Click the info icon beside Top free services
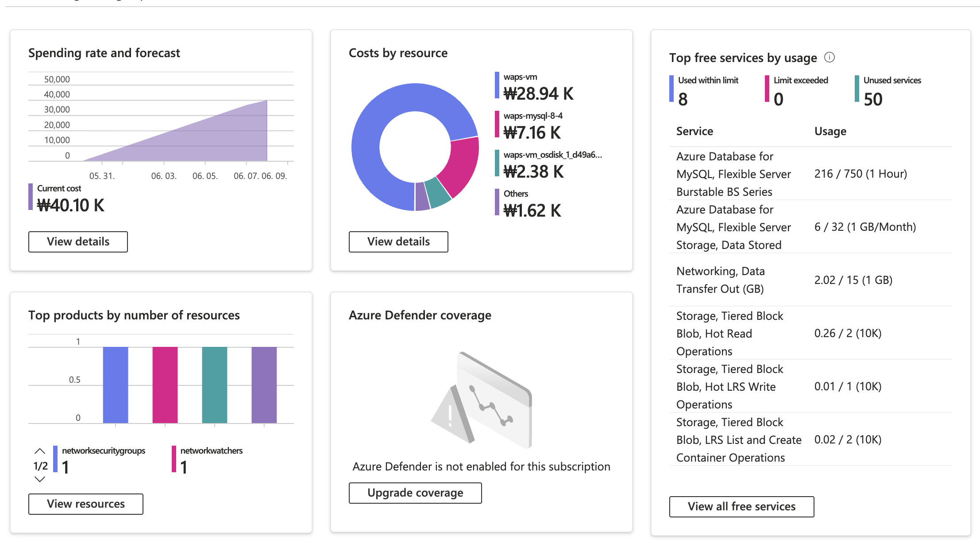 830,57
